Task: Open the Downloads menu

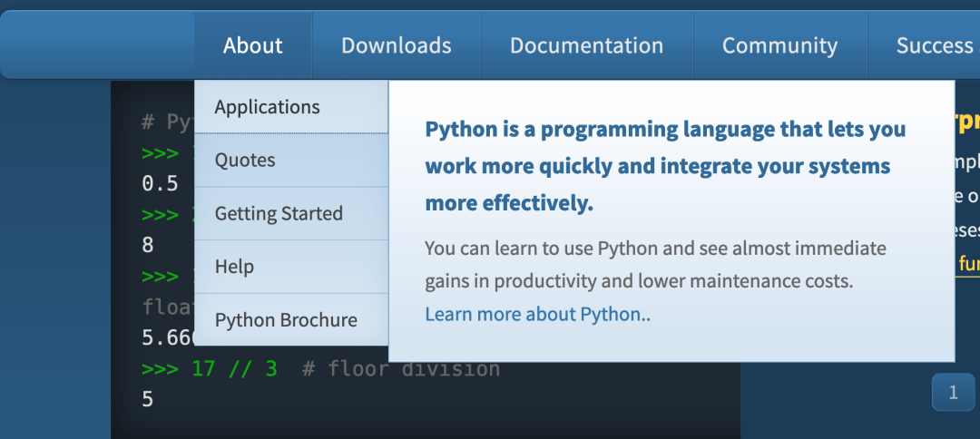Action: pyautogui.click(x=397, y=45)
